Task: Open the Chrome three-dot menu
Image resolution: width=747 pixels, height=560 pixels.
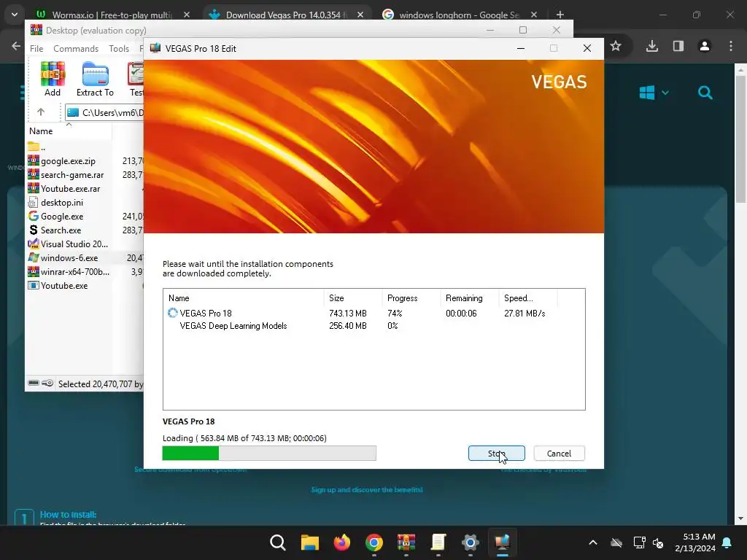Action: [731, 46]
